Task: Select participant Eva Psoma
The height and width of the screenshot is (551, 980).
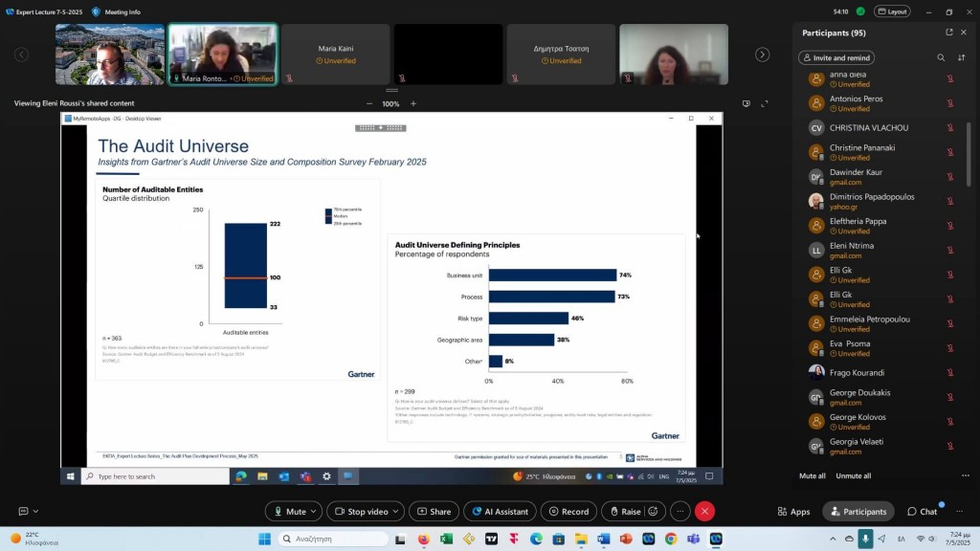Action: (881, 348)
